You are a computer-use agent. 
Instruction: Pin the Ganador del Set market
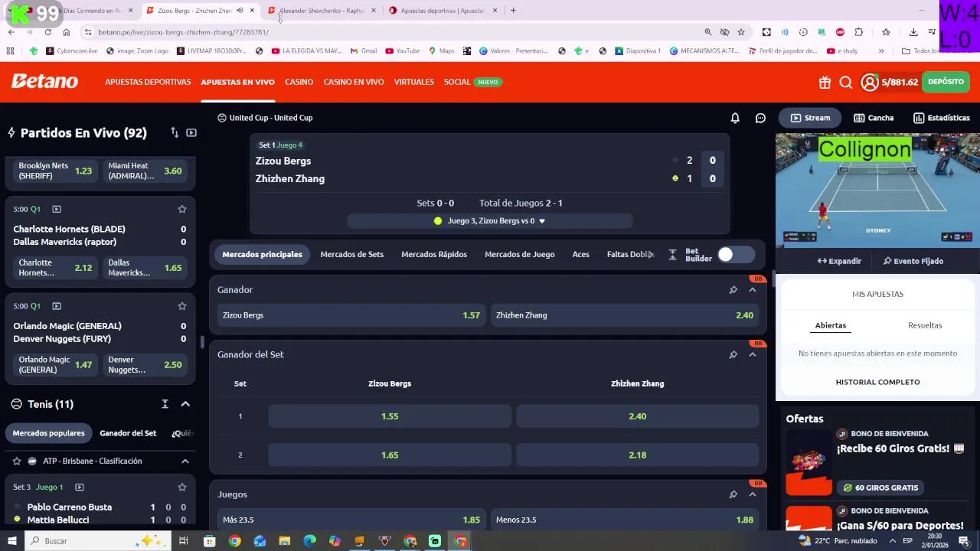(x=733, y=354)
